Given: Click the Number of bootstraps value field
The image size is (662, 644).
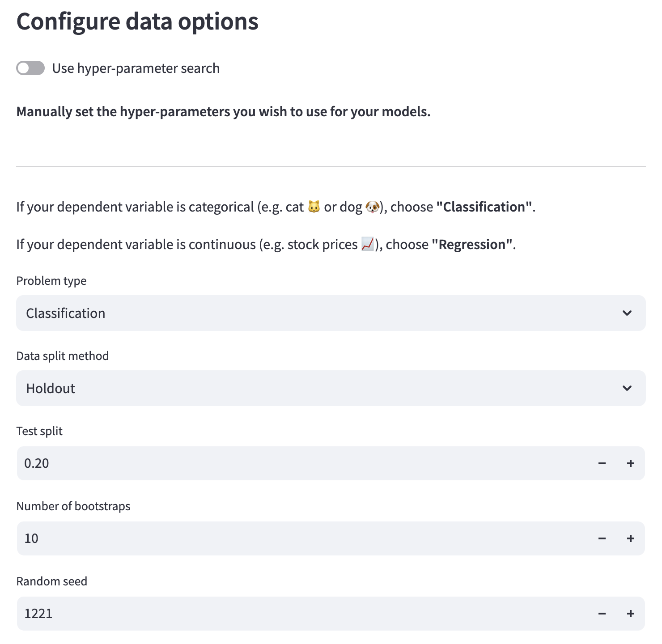Looking at the screenshot, I should click(268, 538).
